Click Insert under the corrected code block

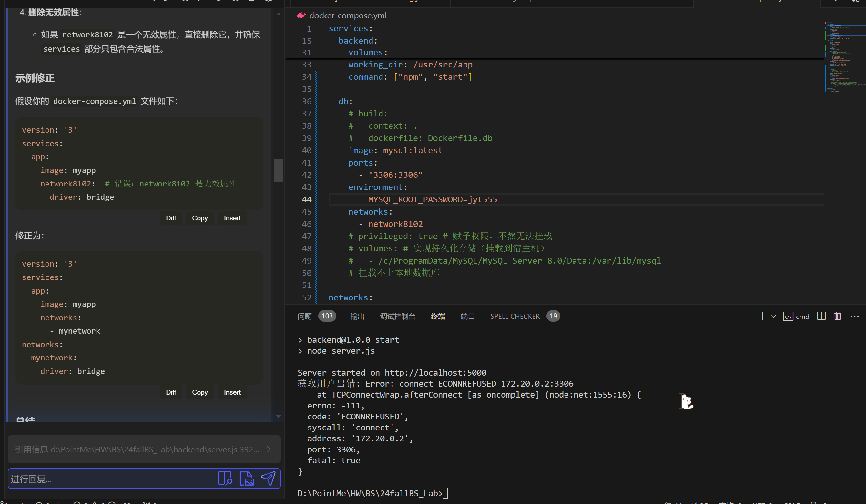point(232,392)
